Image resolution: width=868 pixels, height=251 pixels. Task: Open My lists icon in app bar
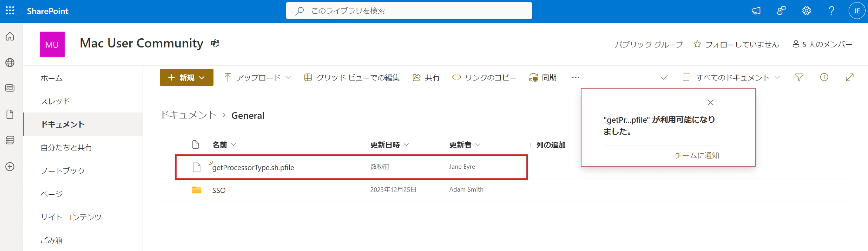click(10, 140)
